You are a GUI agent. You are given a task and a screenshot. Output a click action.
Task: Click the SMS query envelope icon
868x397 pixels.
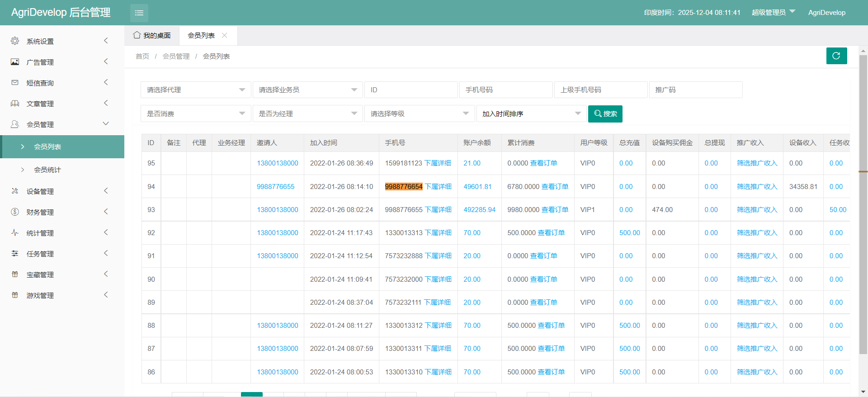click(x=15, y=83)
